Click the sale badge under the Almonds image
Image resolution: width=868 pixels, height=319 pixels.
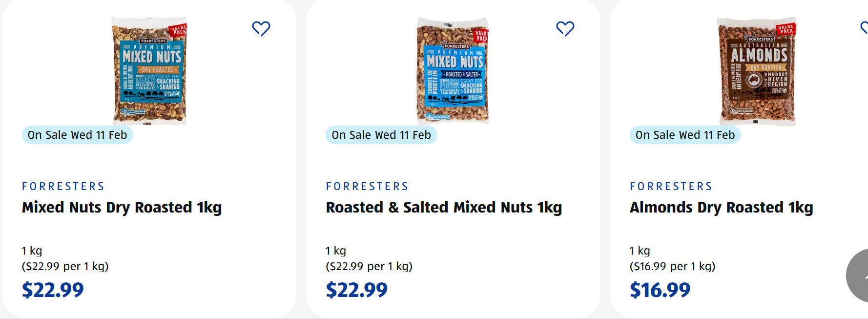tap(685, 135)
